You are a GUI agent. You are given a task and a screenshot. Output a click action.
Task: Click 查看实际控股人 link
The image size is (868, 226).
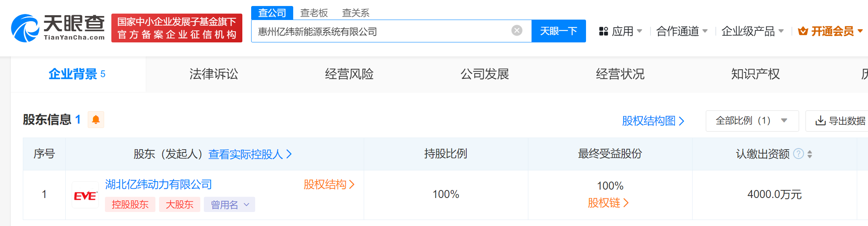[250, 154]
